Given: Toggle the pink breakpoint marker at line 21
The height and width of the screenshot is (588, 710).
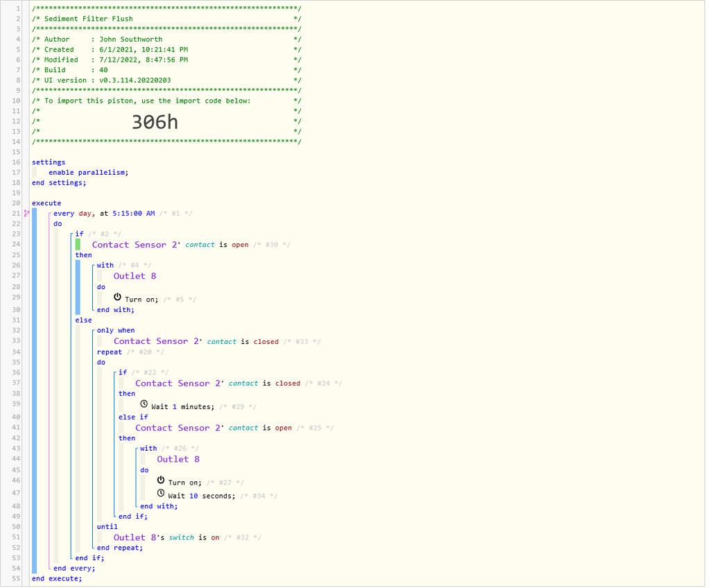Looking at the screenshot, I should pyautogui.click(x=26, y=213).
